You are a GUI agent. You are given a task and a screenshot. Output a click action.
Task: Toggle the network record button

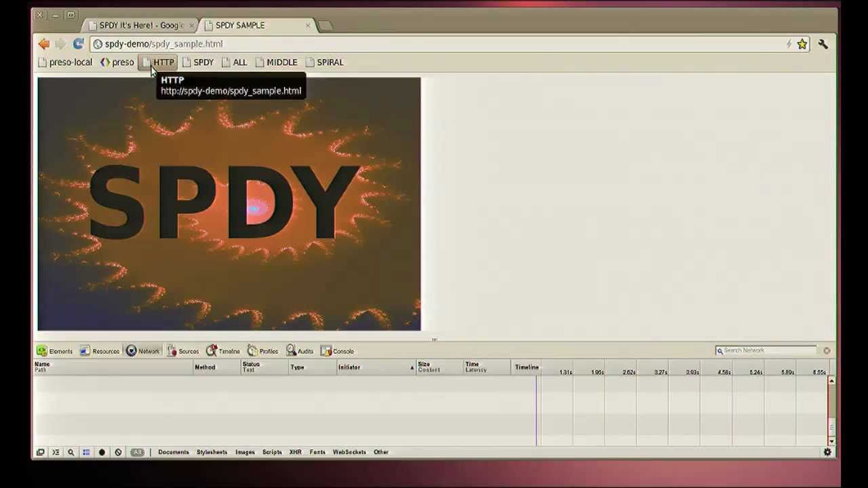(x=102, y=452)
